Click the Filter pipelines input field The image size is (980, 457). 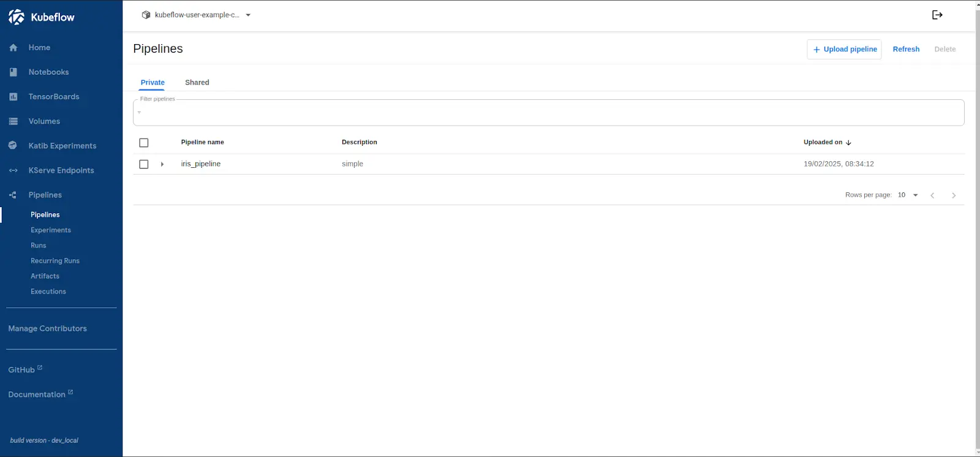click(549, 113)
